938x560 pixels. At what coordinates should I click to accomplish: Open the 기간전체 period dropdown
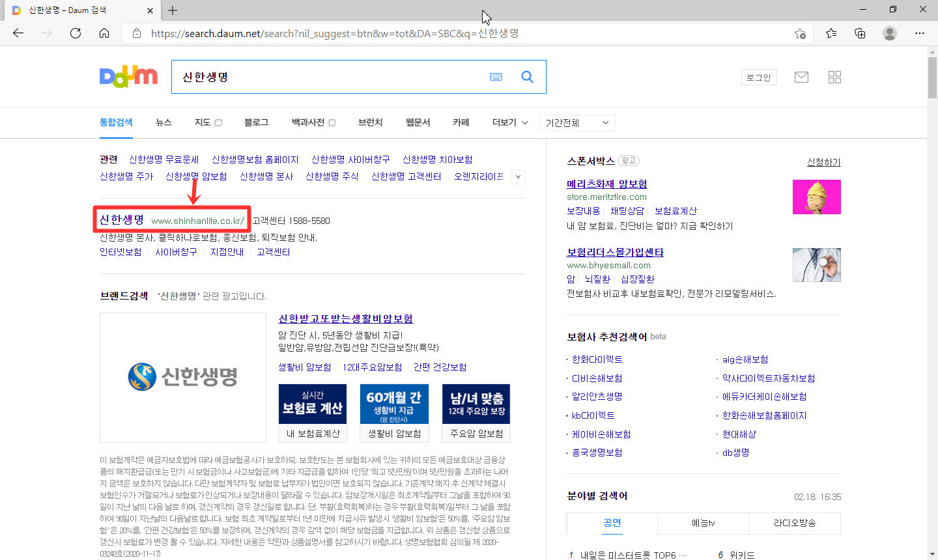pyautogui.click(x=577, y=123)
